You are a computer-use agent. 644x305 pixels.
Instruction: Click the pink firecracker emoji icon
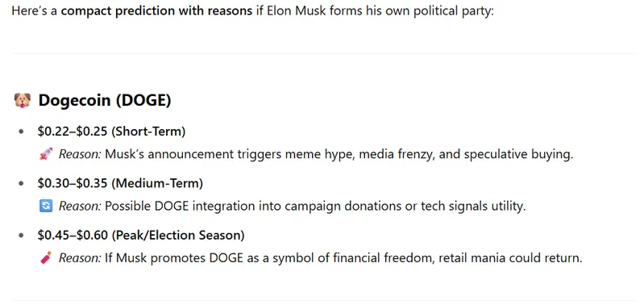coord(46,258)
